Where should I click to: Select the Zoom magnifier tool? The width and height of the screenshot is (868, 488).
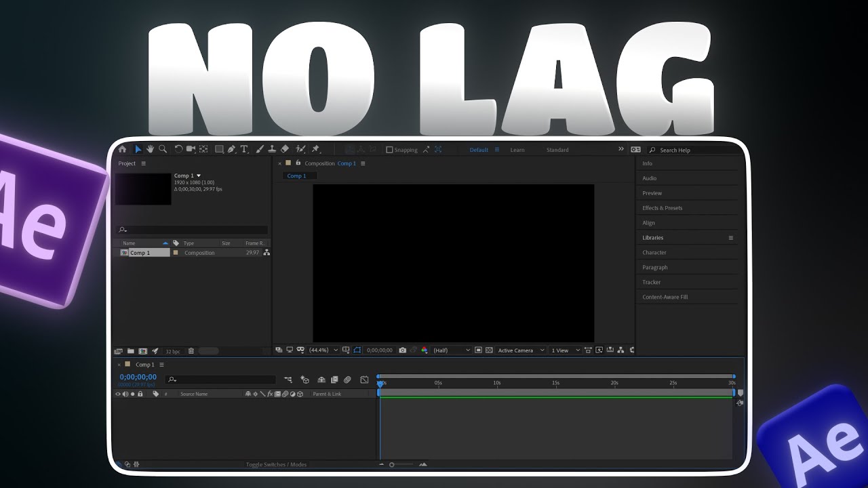[163, 149]
